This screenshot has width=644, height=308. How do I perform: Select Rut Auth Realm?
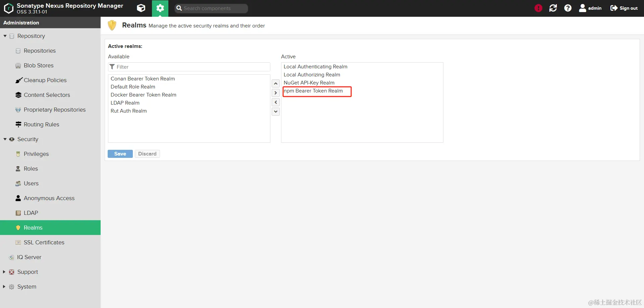click(x=189, y=111)
